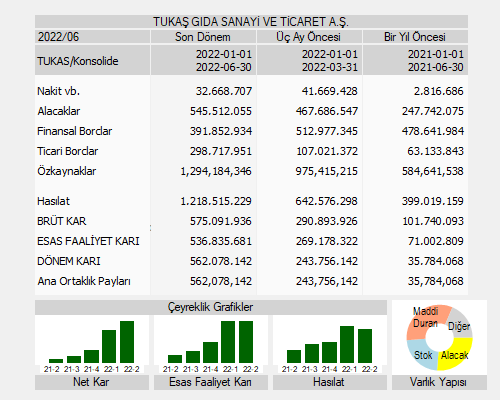Select the TUKAS/Konsolide label
Image resolution: width=500 pixels, height=400 pixels.
[78, 61]
